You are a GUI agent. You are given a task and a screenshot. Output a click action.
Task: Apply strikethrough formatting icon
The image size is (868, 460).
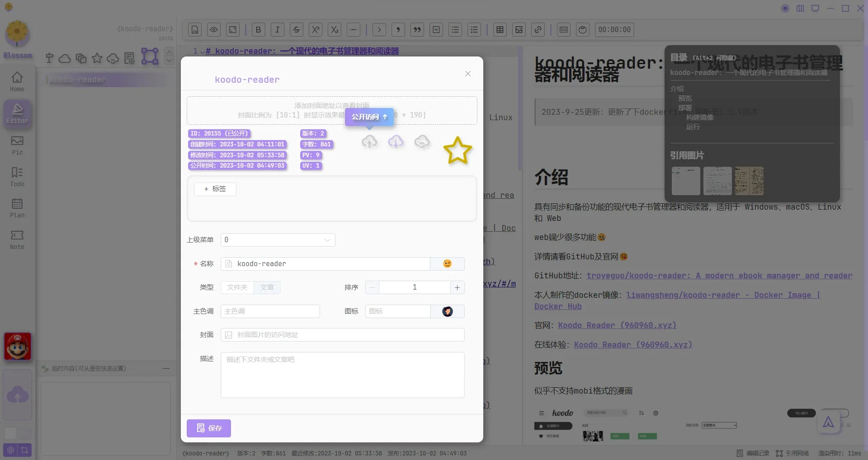click(x=297, y=30)
